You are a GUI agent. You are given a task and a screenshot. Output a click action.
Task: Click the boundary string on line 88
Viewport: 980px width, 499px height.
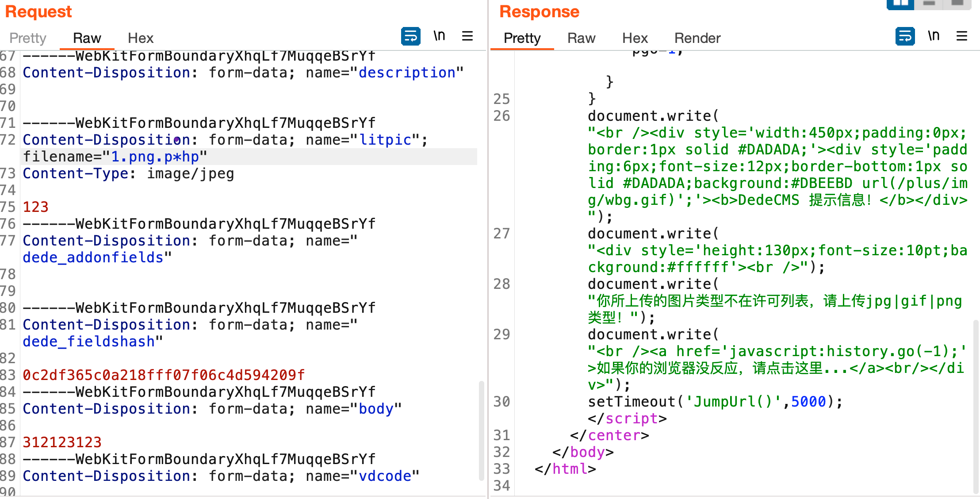199,459
